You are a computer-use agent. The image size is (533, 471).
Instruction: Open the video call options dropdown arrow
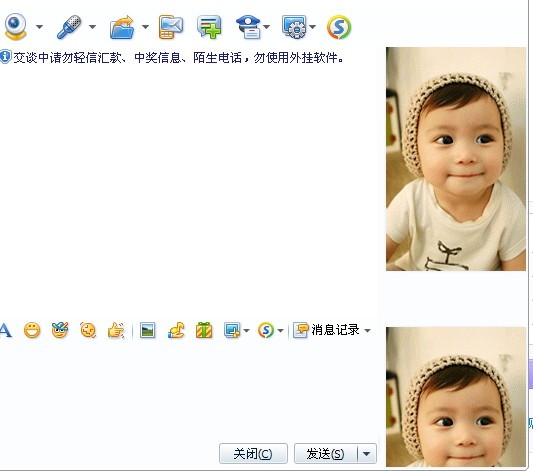(39, 27)
